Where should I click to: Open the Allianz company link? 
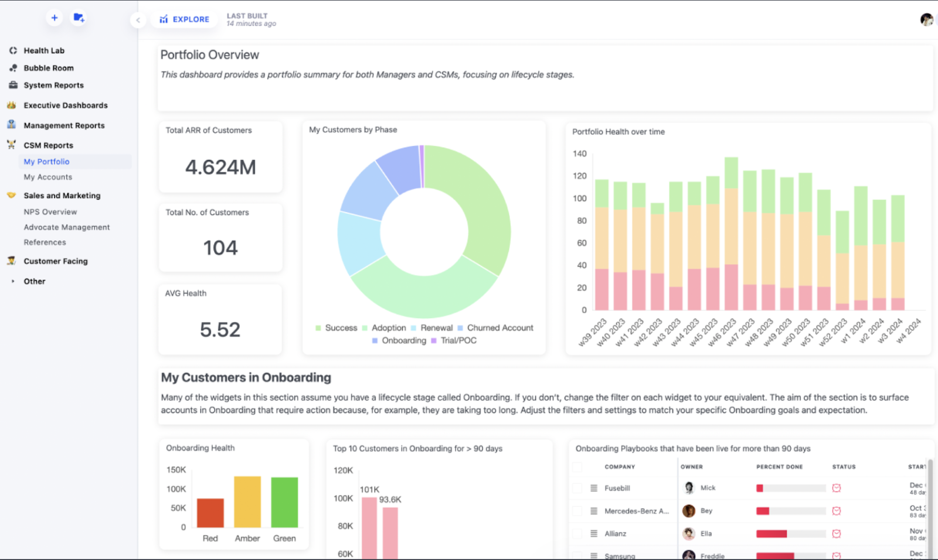pos(616,534)
